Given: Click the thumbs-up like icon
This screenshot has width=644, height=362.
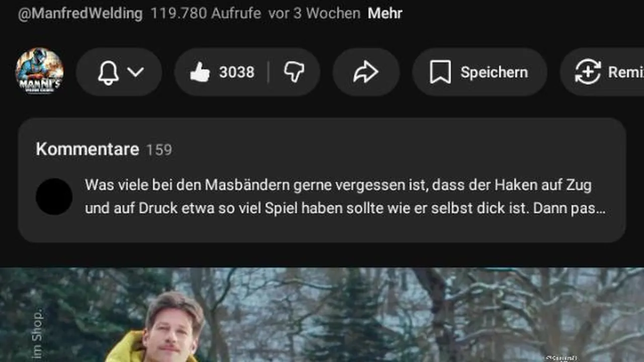Looking at the screenshot, I should coord(200,72).
